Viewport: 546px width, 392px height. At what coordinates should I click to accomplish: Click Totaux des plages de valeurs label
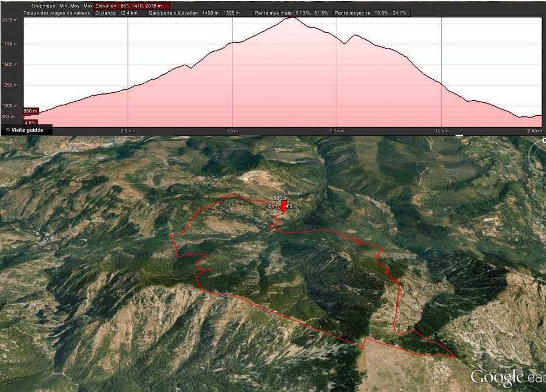(x=56, y=12)
